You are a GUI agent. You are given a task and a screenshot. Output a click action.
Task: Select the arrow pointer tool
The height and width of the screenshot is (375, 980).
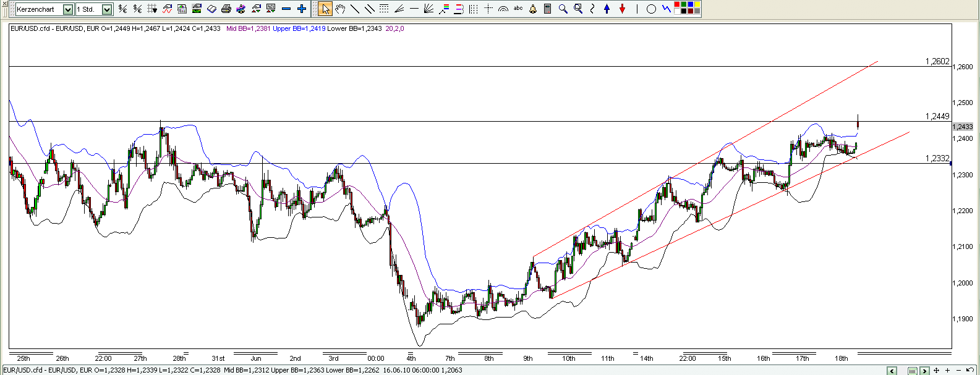[325, 9]
